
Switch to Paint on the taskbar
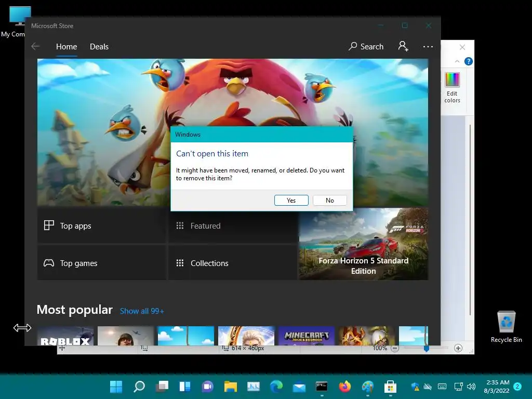[x=368, y=387]
